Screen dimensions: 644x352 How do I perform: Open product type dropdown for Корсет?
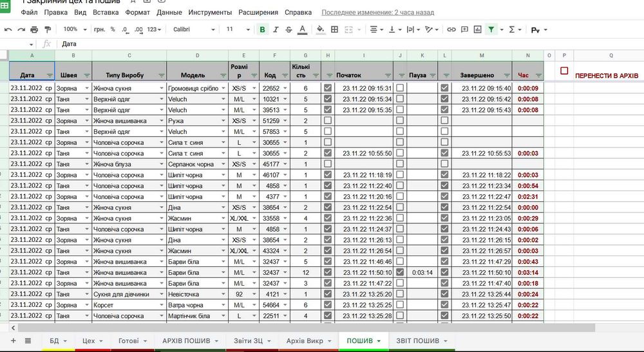[162, 305]
